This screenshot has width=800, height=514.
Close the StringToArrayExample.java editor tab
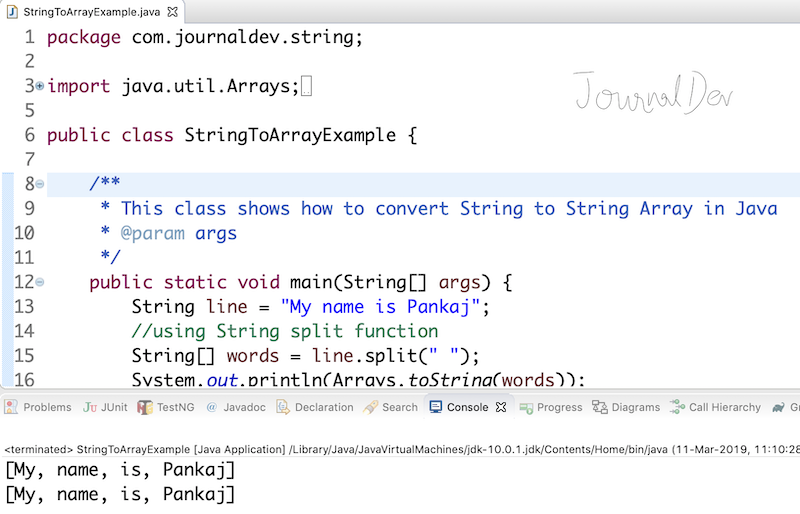(173, 12)
